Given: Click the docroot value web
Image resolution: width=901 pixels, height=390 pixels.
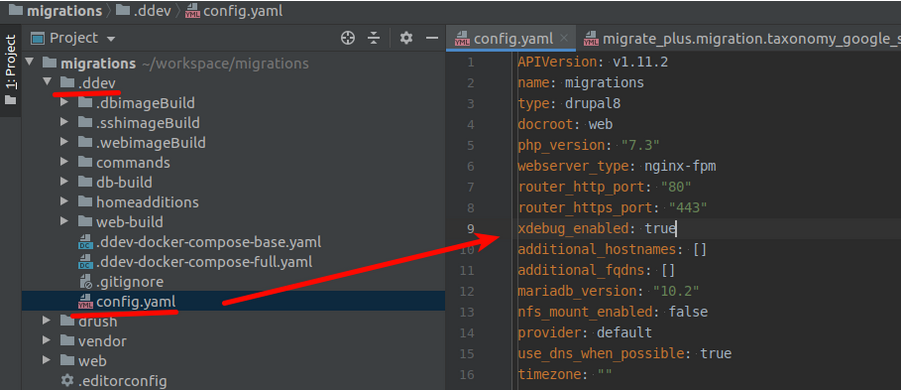Looking at the screenshot, I should [601, 124].
